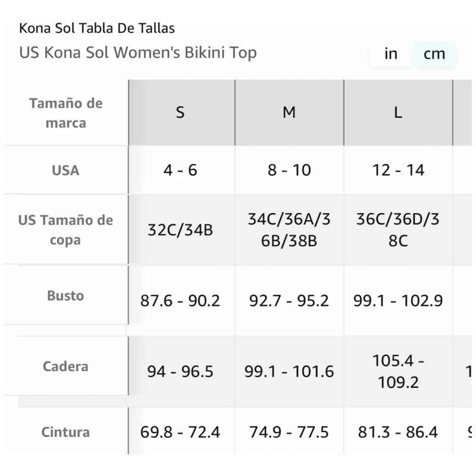
Task: Switch measurement units to inches
Action: pyautogui.click(x=390, y=54)
